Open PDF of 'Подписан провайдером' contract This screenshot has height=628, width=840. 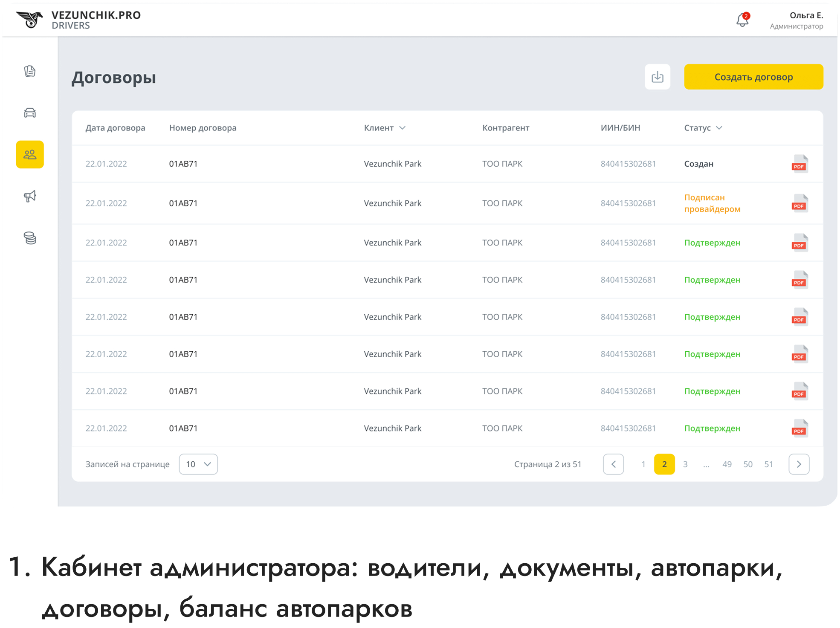pos(799,203)
